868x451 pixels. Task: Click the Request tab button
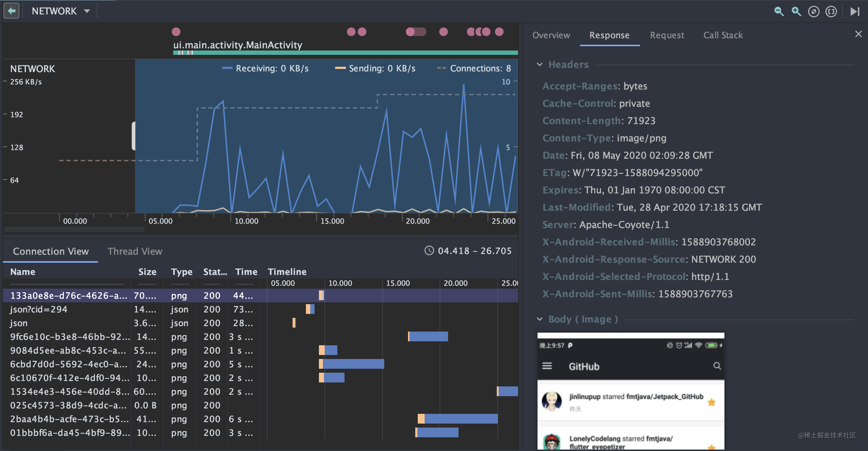coord(667,36)
